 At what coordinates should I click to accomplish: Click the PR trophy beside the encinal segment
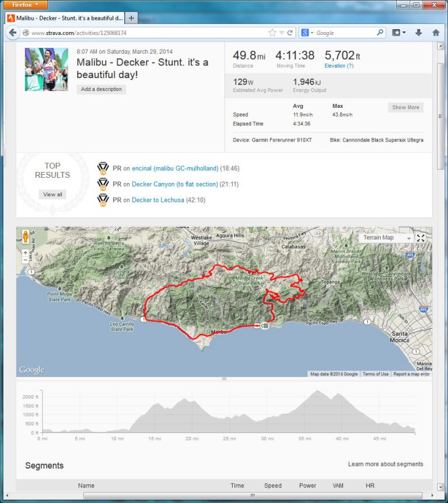point(104,168)
